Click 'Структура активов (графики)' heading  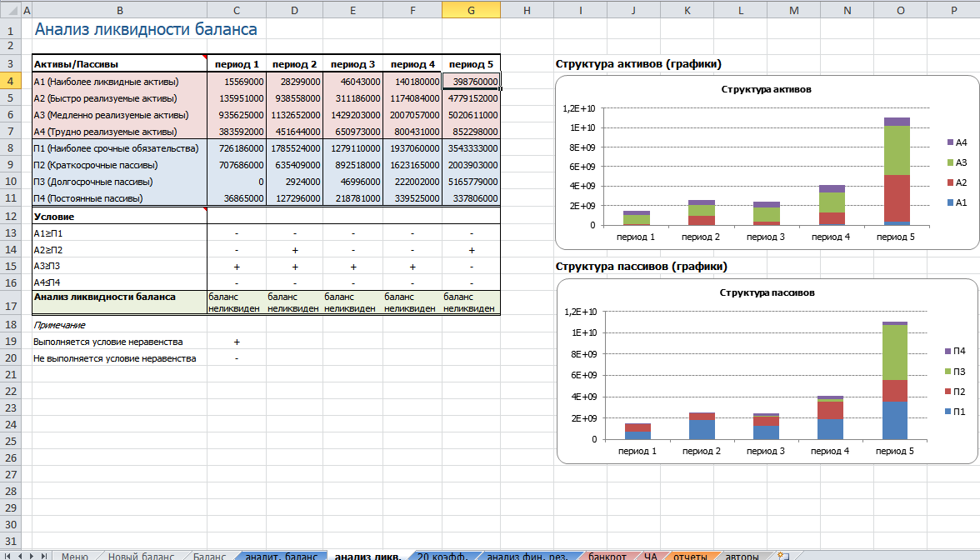(x=638, y=63)
